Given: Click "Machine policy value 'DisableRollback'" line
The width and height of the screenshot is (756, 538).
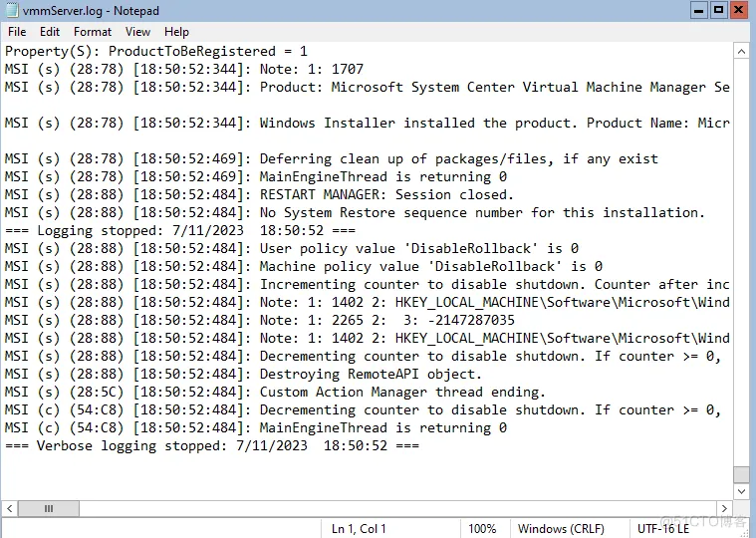Looking at the screenshot, I should (304, 266).
